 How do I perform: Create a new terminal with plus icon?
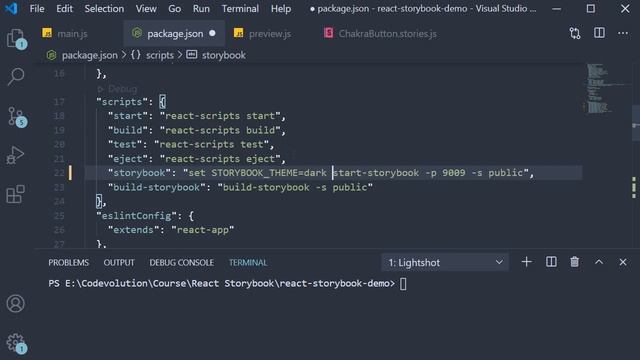(527, 262)
